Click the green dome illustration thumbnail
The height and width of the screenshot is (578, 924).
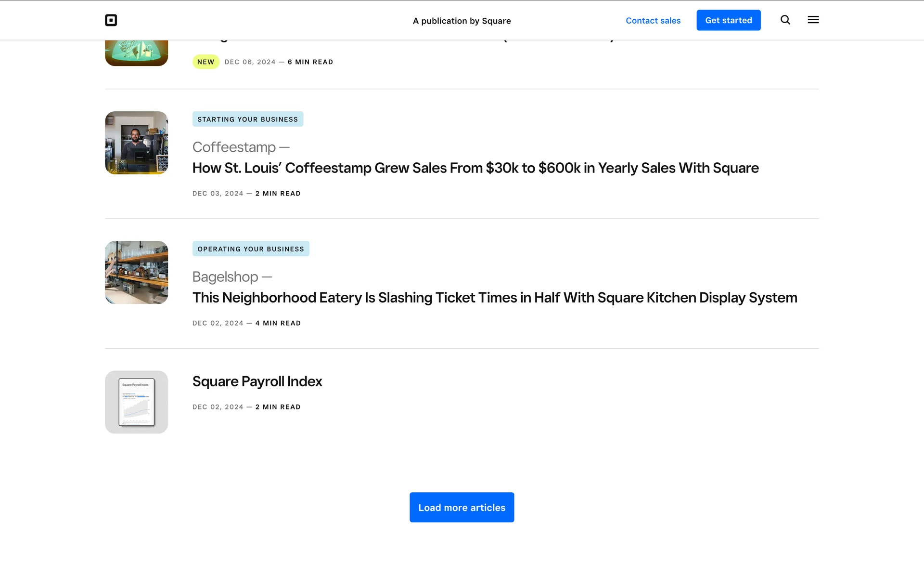pyautogui.click(x=136, y=53)
